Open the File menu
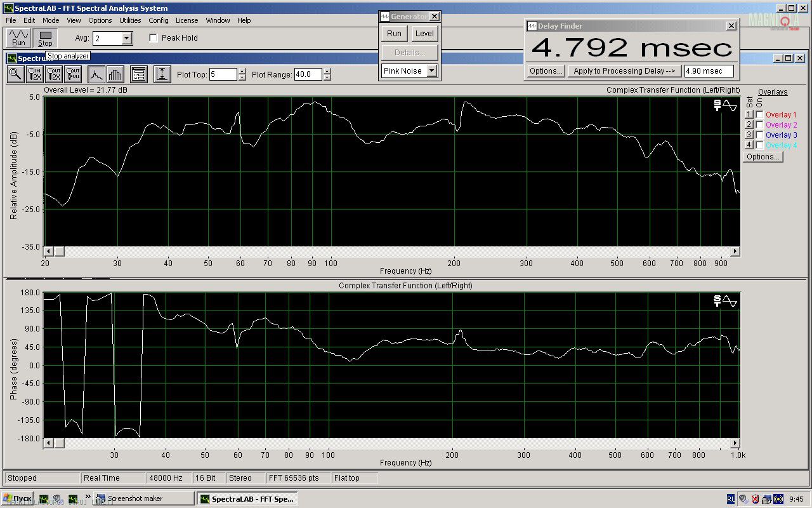 (11, 20)
